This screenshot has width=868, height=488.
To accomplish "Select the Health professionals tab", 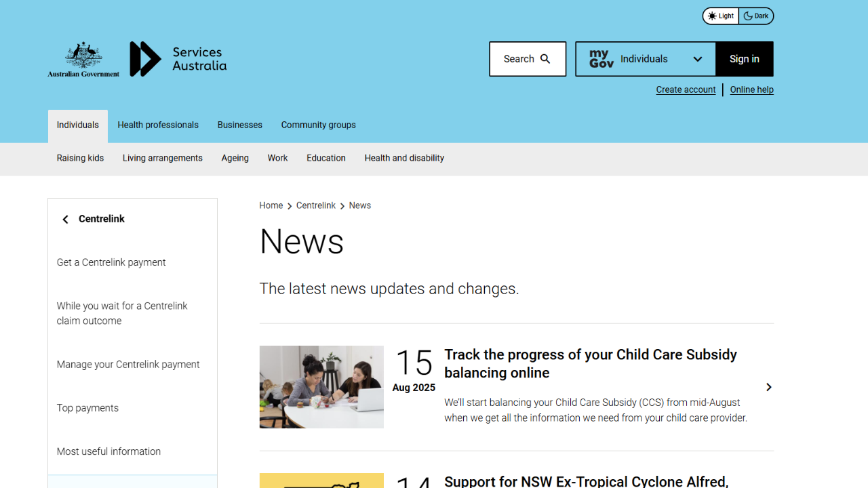I will click(158, 125).
